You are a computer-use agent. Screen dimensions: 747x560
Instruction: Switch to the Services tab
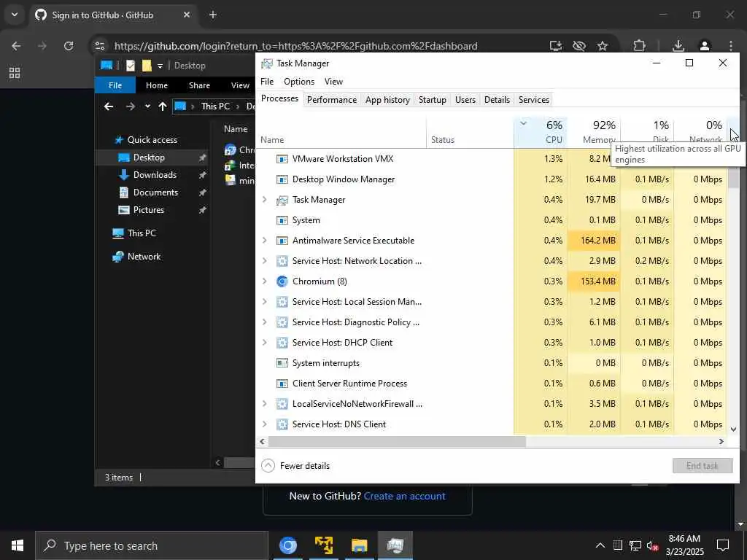click(x=533, y=99)
